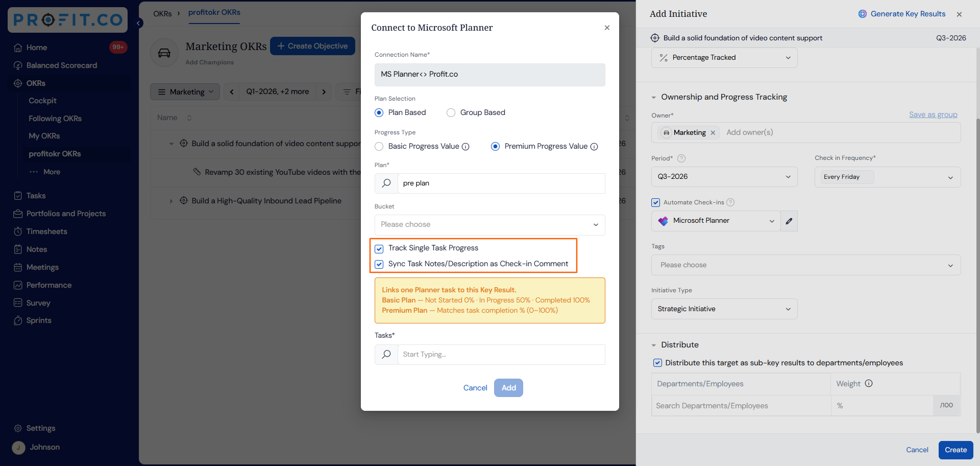
Task: Toggle Sync Task Notes/Description checkbox
Action: click(x=379, y=264)
